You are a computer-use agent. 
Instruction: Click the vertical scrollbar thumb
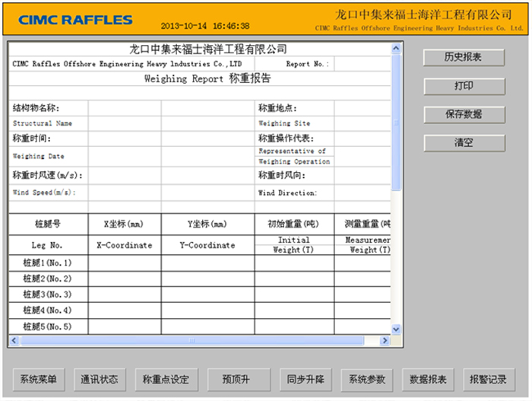(x=396, y=123)
